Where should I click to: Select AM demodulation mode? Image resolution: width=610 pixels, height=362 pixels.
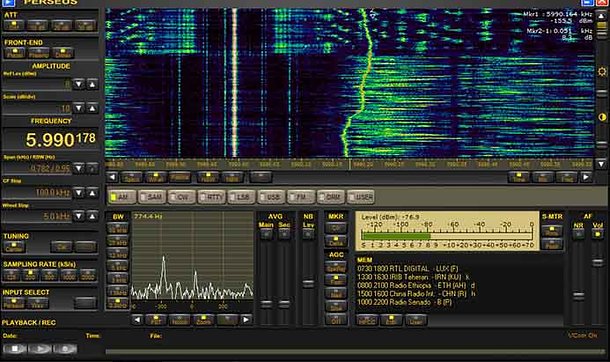pos(122,197)
